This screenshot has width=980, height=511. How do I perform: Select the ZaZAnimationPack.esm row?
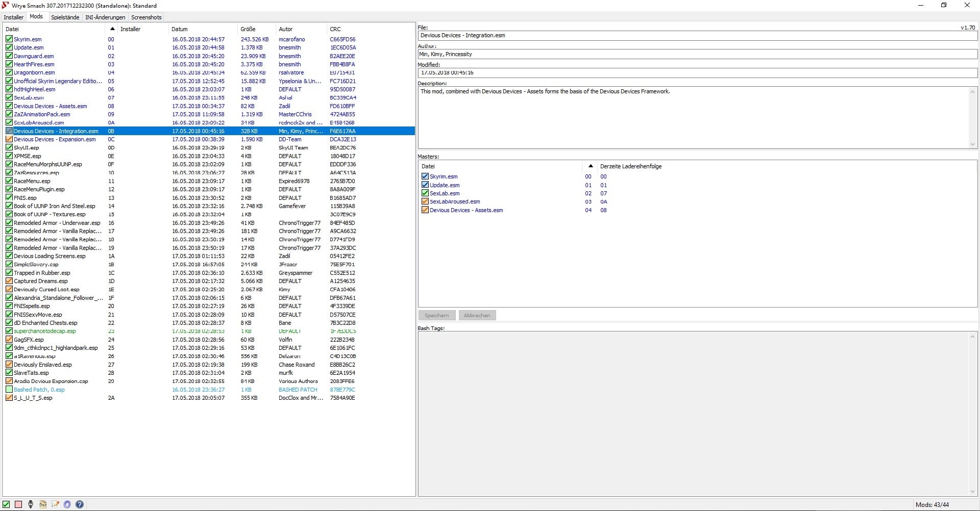(x=209, y=114)
